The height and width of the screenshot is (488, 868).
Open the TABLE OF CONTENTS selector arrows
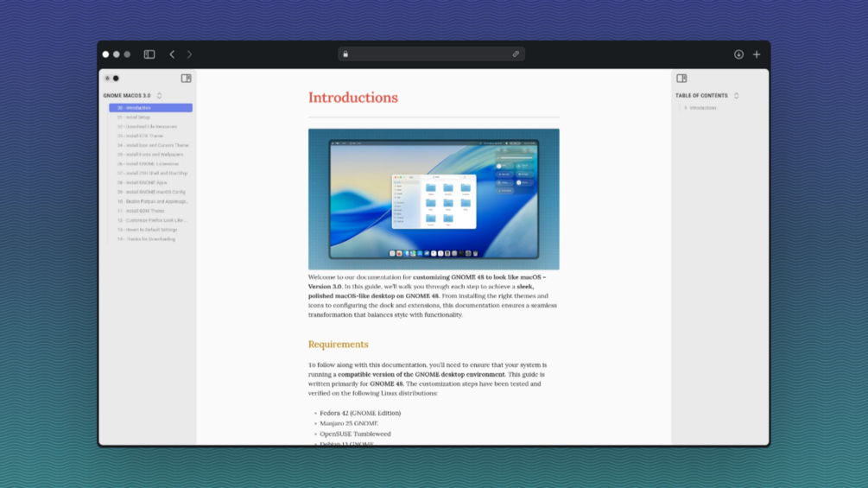tap(736, 96)
